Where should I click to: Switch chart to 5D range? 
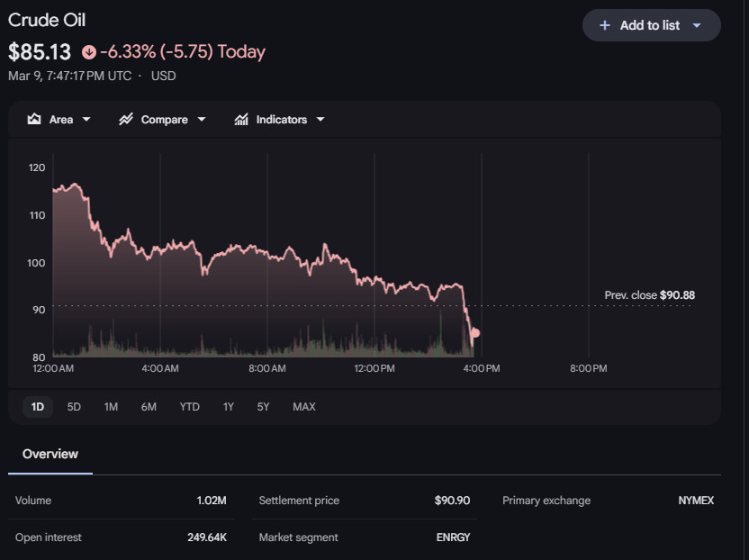pyautogui.click(x=74, y=407)
